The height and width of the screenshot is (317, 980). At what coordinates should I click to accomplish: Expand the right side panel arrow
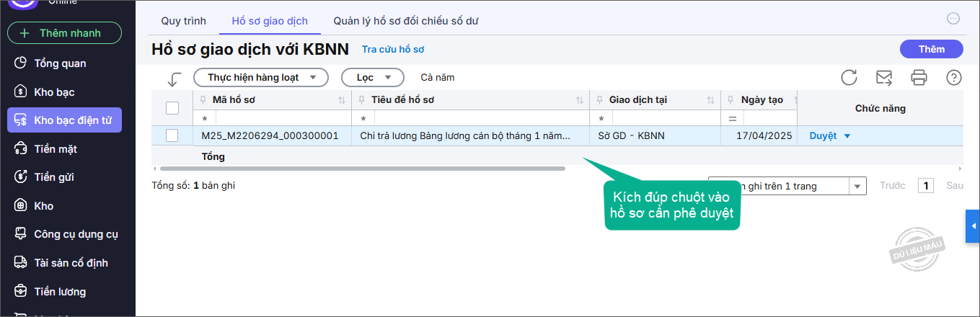[x=973, y=227]
